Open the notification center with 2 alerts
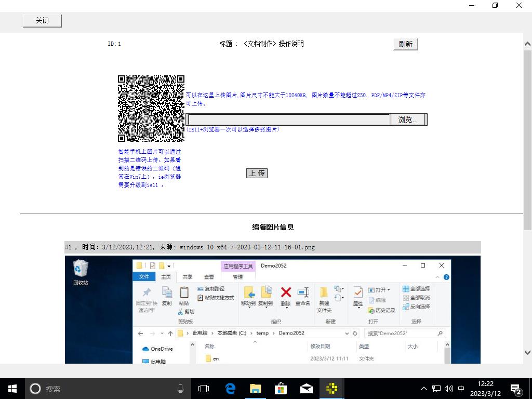The width and height of the screenshot is (532, 399). coord(516,389)
